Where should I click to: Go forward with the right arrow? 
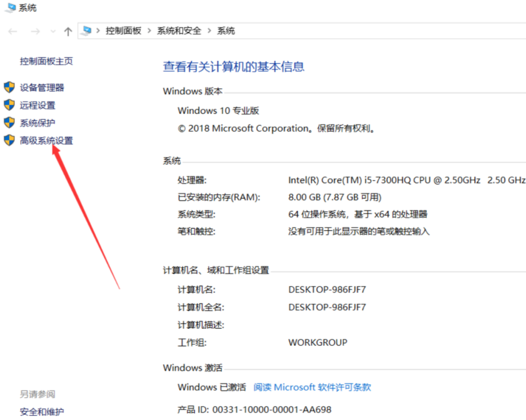35,32
